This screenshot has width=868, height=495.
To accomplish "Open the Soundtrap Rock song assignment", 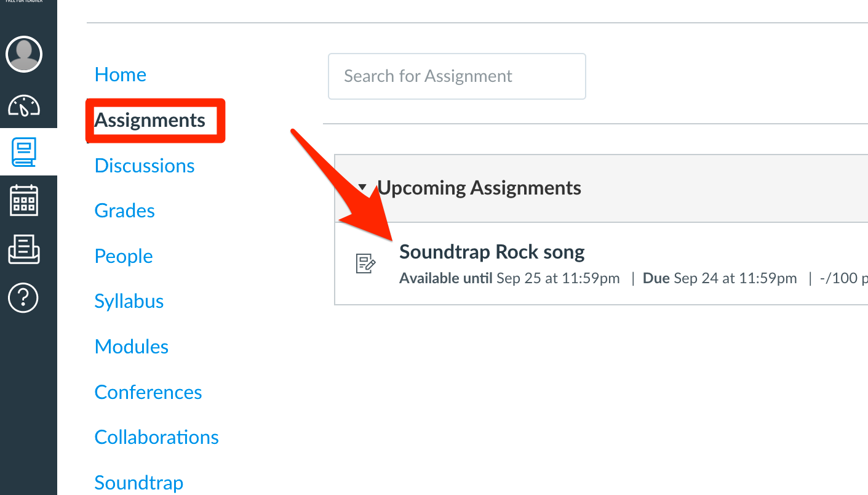I will (492, 251).
